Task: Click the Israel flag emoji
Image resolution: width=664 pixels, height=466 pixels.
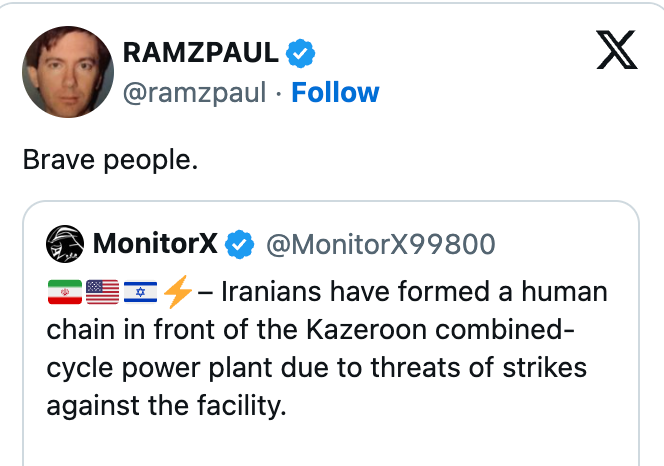Action: [139, 292]
